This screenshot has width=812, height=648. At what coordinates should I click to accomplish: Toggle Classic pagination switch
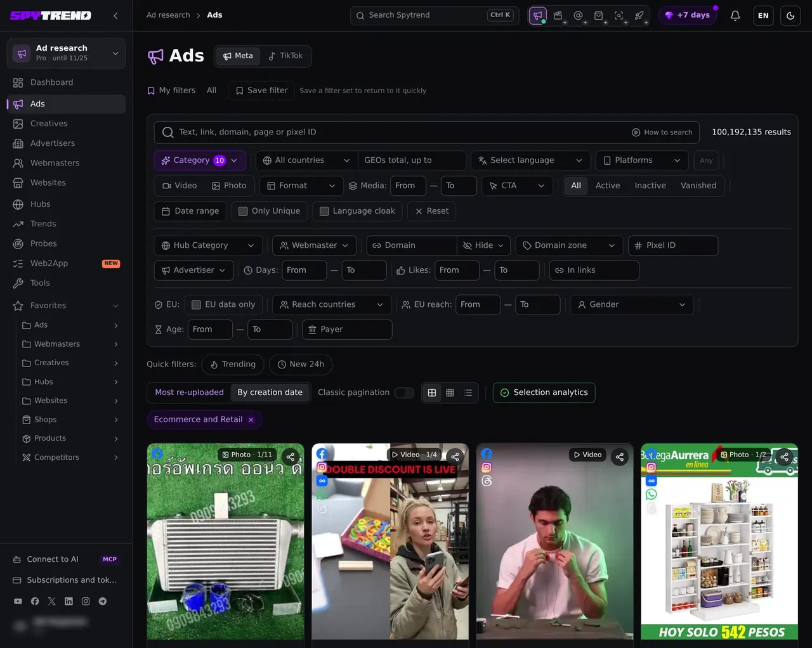[x=404, y=392]
